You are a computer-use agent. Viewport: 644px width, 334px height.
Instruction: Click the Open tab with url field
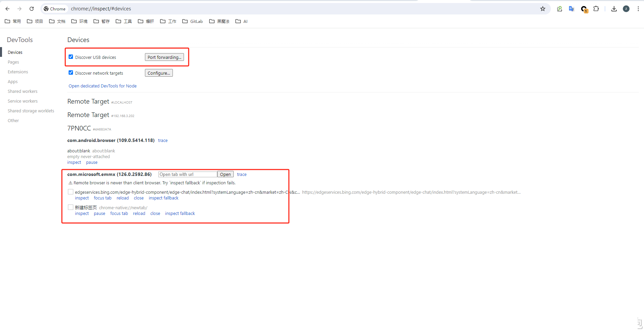[x=187, y=174]
